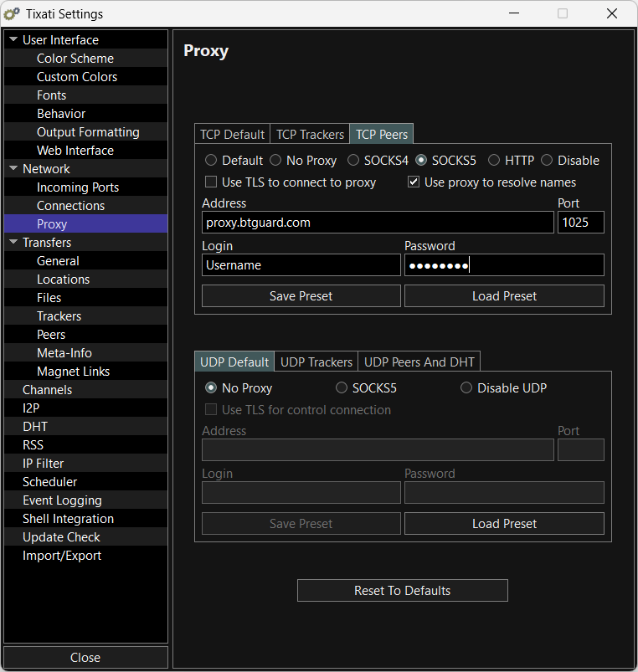
Task: Open Color Scheme settings in sidebar
Action: coord(75,59)
